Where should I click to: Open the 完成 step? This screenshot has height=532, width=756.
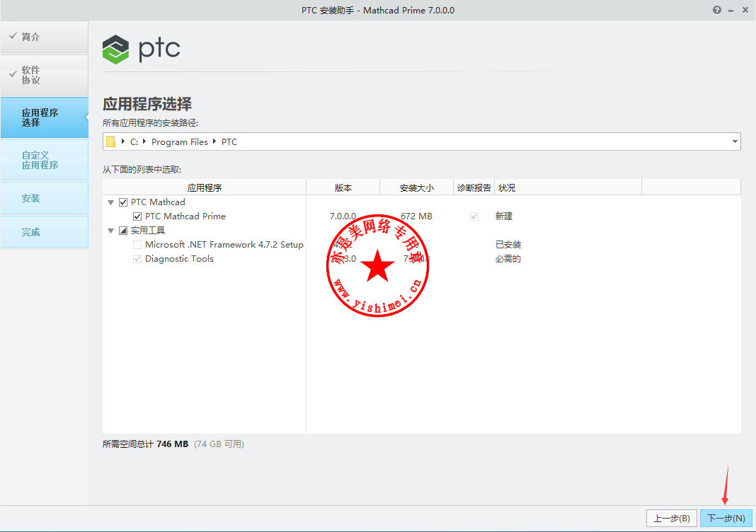[45, 232]
